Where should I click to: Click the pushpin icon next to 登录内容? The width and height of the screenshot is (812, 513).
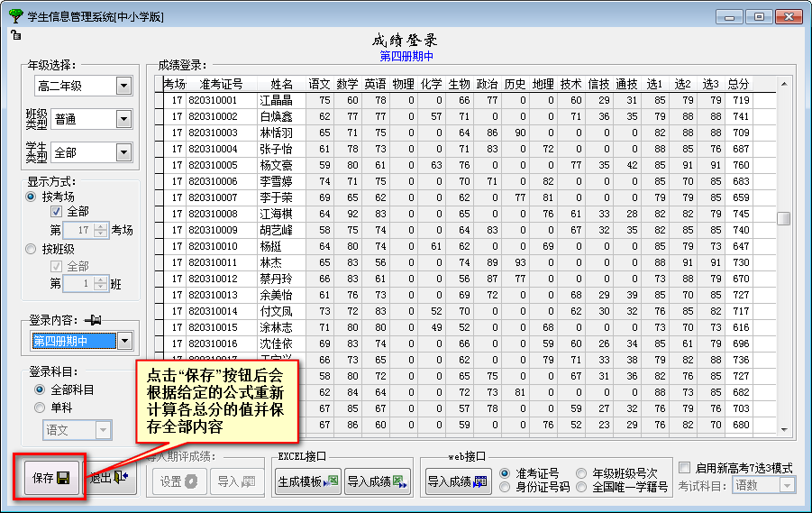point(93,319)
